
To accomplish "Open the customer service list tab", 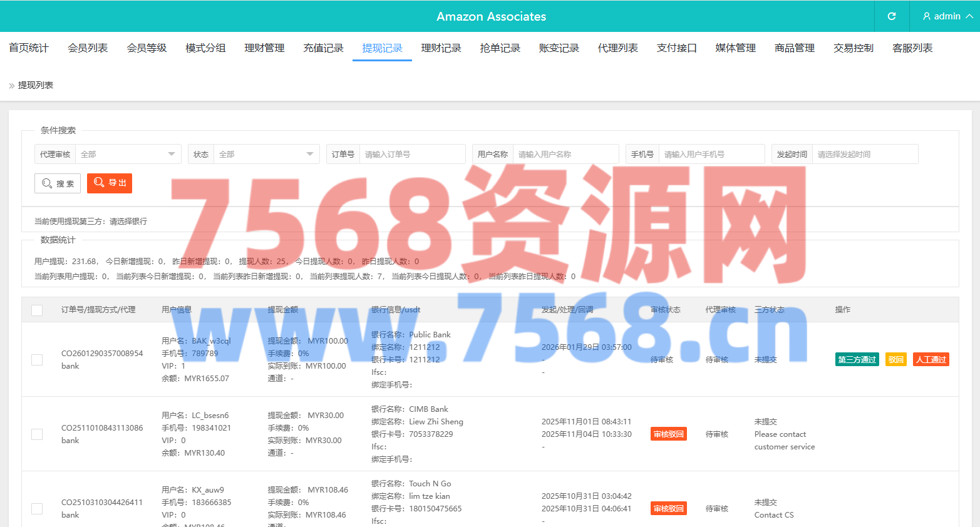I will click(x=912, y=48).
